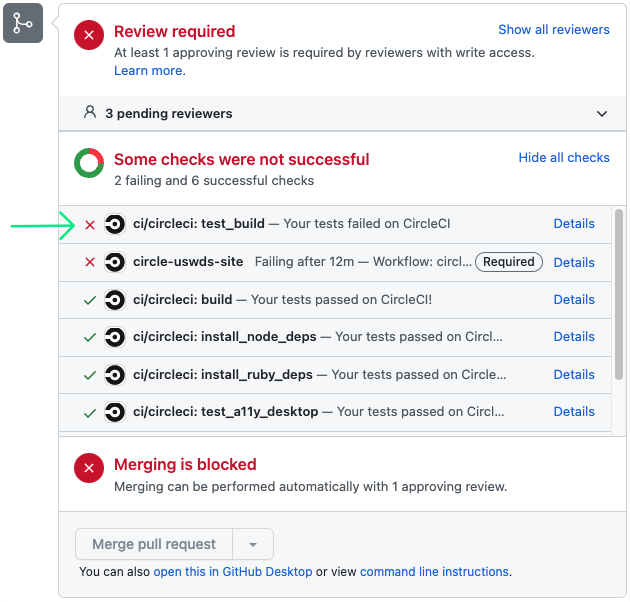This screenshot has width=630, height=602.
Task: Click the checks list scrollbar
Action: (x=619, y=295)
